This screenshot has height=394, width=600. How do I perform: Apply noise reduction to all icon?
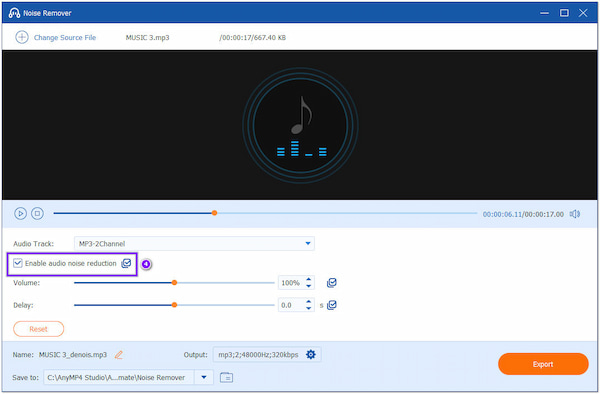click(x=126, y=263)
